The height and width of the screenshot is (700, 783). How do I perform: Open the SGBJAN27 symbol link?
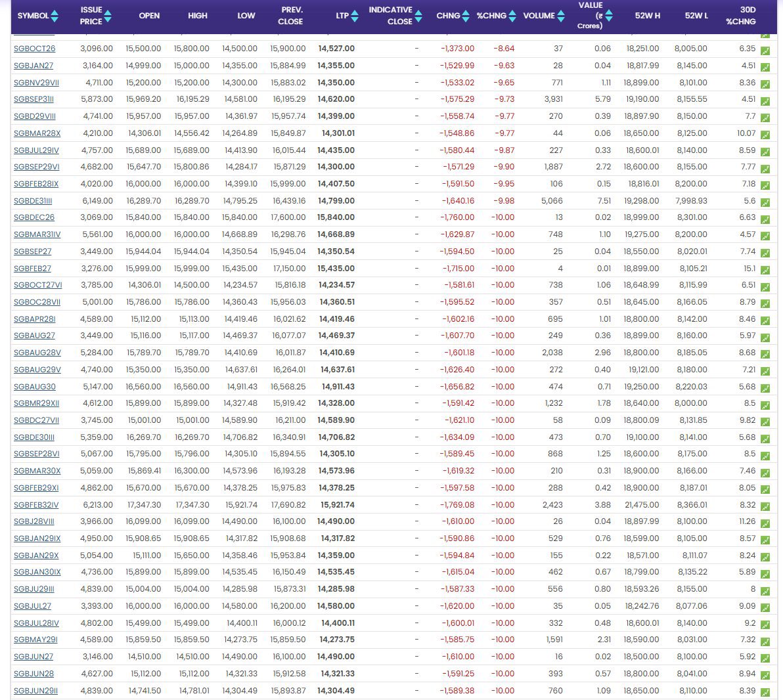pos(34,66)
